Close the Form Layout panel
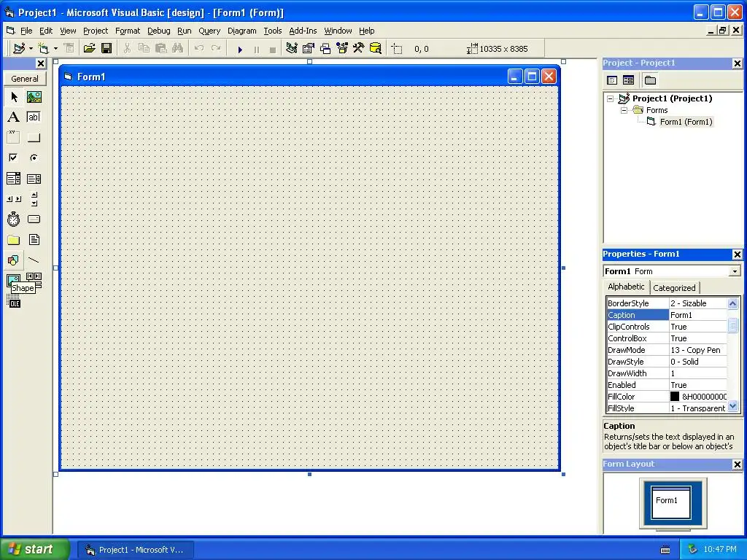Screen dimensions: 747x560 [737, 464]
